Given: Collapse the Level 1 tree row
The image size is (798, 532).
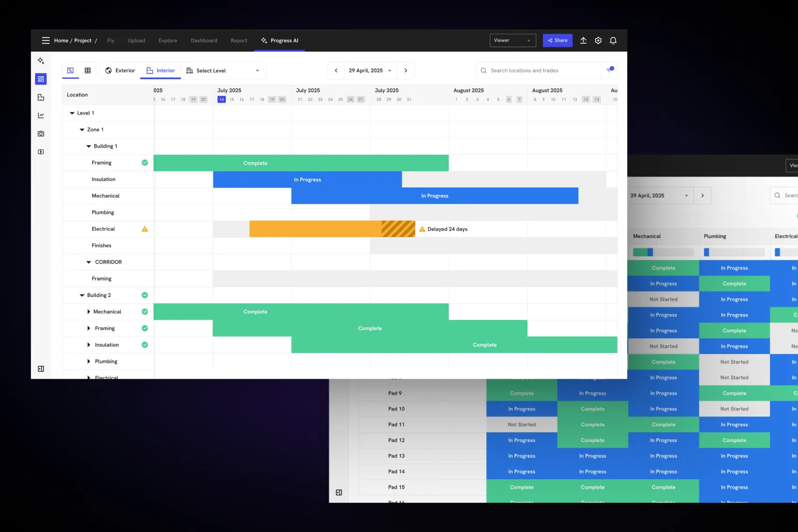Looking at the screenshot, I should (72, 113).
